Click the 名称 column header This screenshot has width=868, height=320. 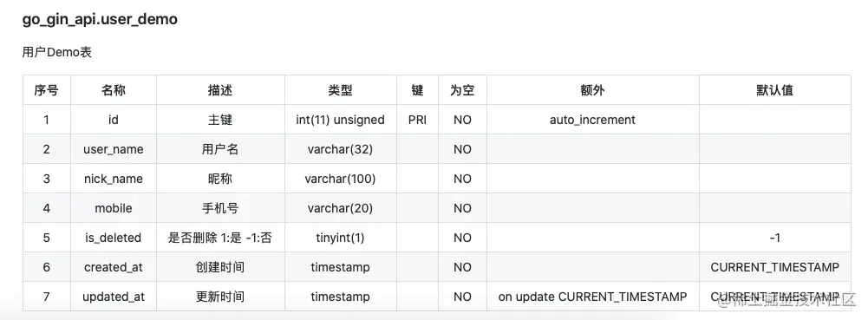(x=114, y=90)
